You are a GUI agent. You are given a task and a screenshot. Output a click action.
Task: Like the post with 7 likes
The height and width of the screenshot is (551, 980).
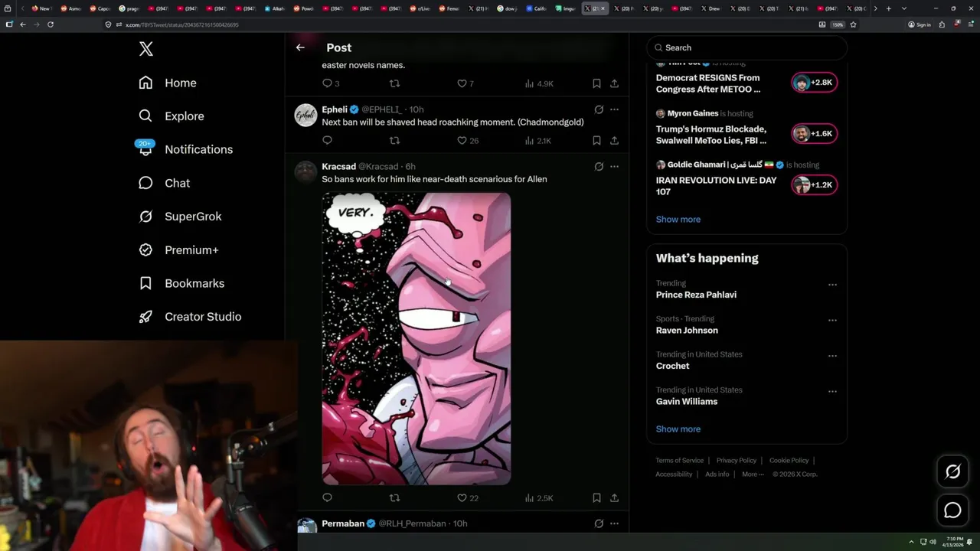(x=465, y=83)
